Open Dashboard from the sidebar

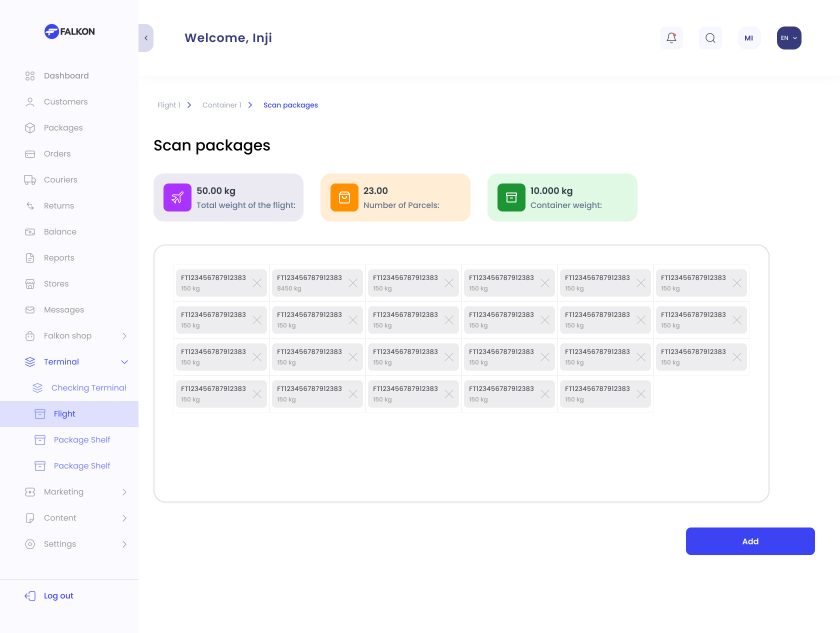click(66, 75)
